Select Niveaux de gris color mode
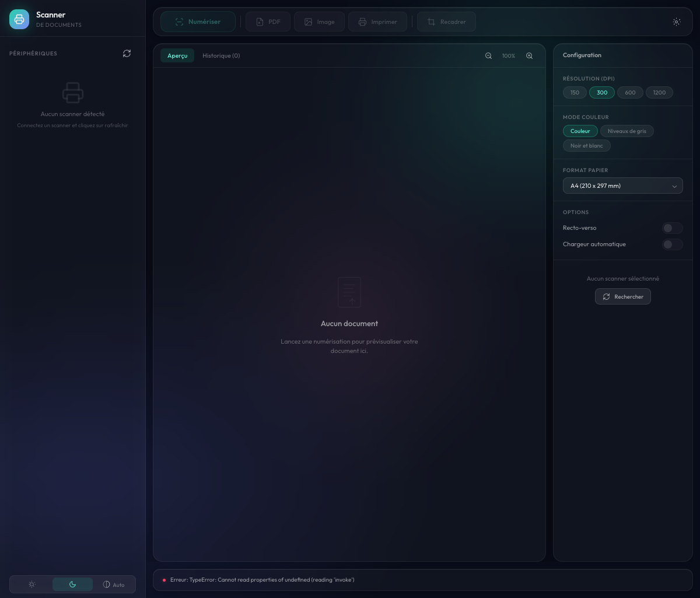700x598 pixels. (x=627, y=131)
